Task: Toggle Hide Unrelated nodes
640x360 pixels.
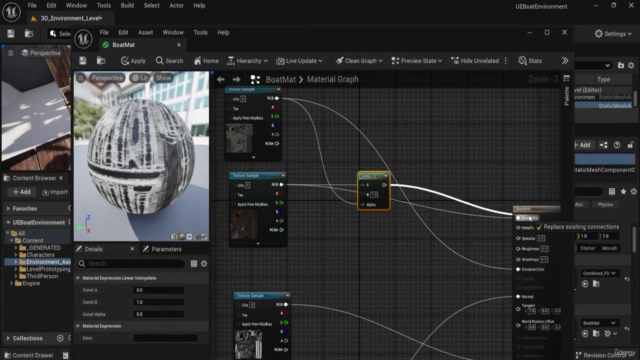Action: pyautogui.click(x=475, y=61)
